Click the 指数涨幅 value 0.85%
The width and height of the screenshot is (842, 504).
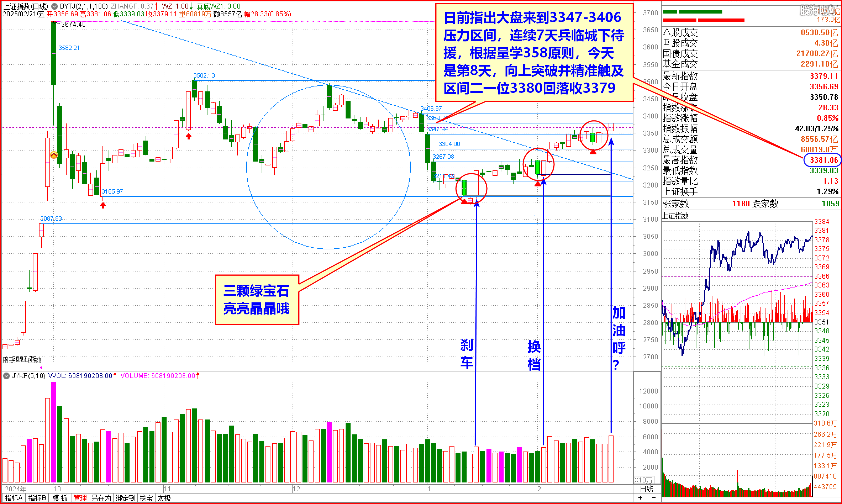coord(827,118)
